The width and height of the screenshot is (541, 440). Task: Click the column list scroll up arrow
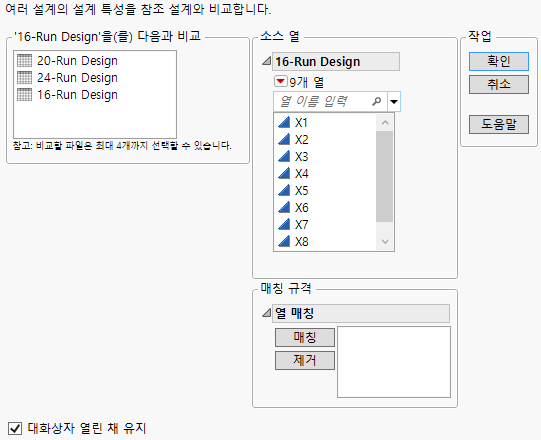tap(385, 123)
